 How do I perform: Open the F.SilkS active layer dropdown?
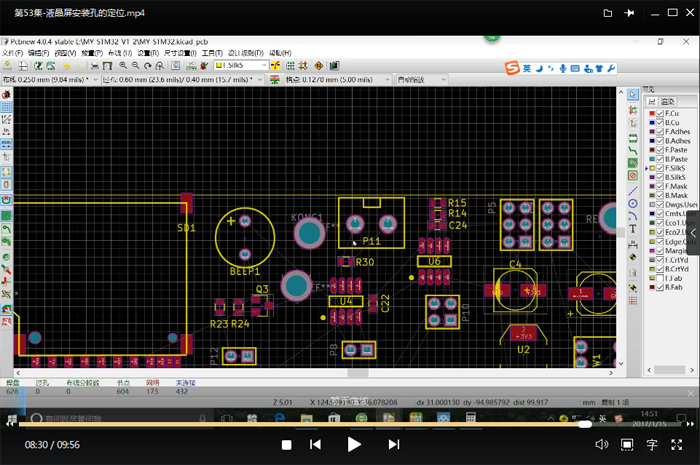pos(264,65)
